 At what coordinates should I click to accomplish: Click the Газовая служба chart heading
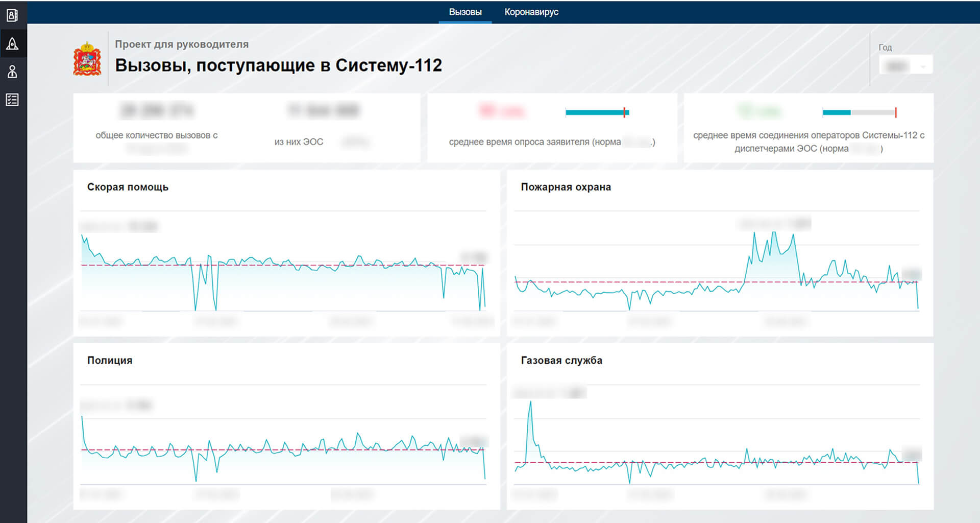tap(561, 360)
